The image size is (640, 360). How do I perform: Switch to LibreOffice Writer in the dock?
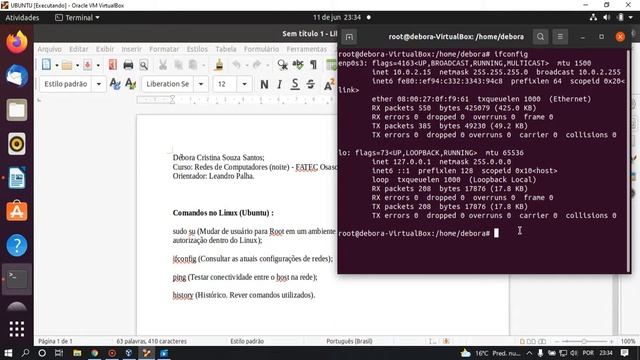17,178
